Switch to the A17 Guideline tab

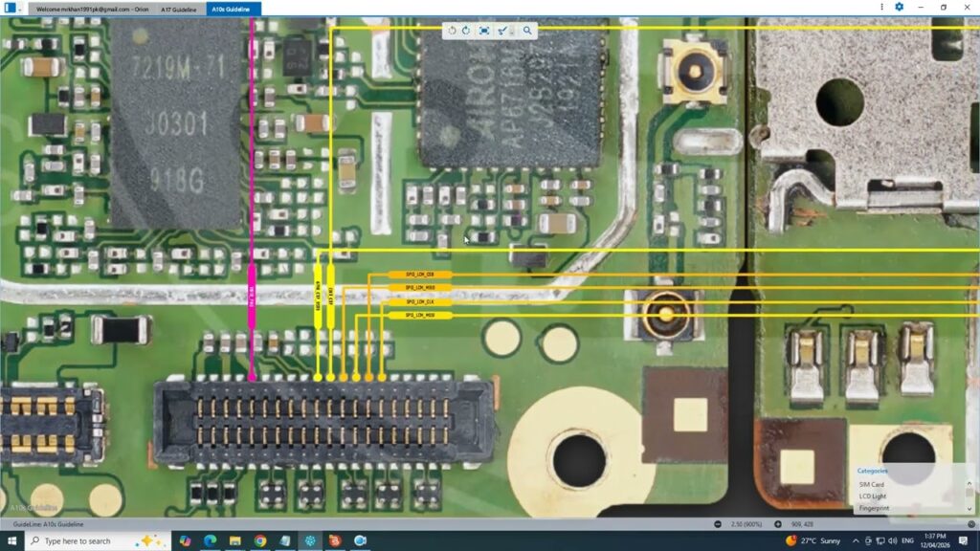coord(181,9)
